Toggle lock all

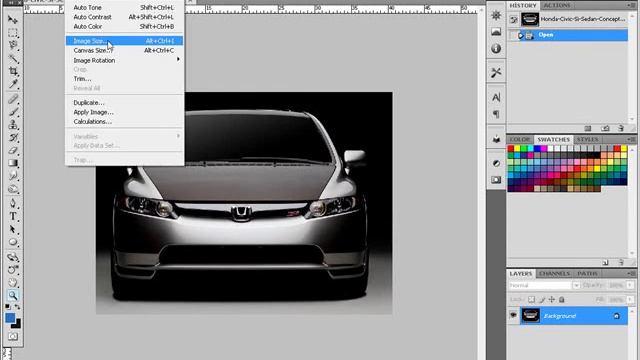562,300
